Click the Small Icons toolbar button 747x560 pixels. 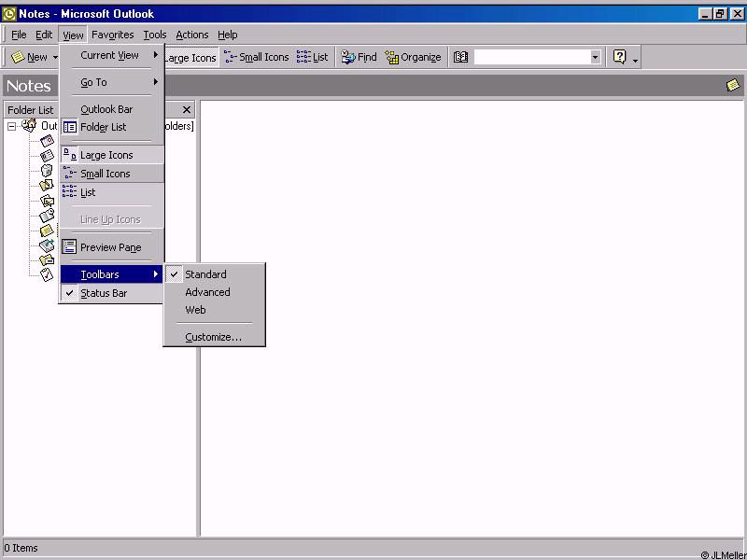pos(256,57)
